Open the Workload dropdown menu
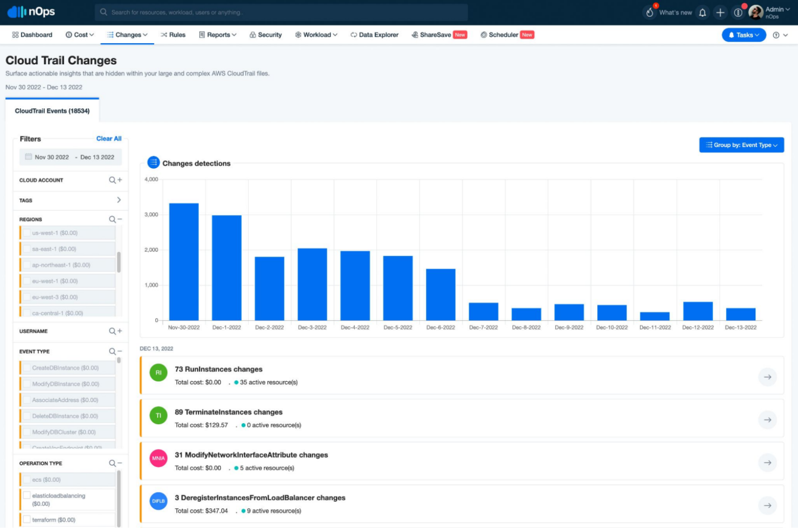 [x=317, y=35]
